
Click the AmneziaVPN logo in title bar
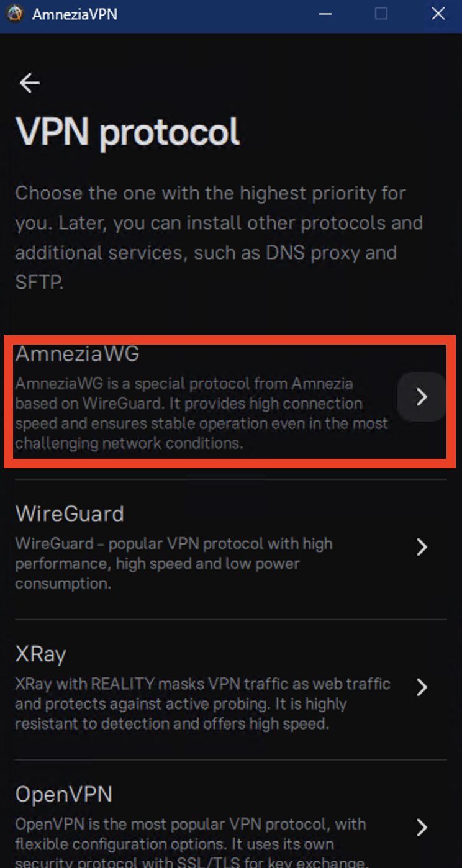15,14
